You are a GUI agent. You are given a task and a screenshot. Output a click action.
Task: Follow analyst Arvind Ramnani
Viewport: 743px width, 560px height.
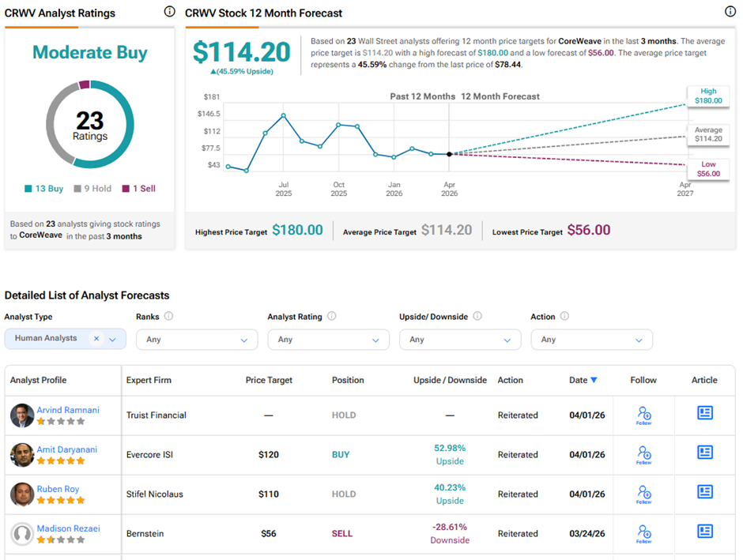click(643, 415)
